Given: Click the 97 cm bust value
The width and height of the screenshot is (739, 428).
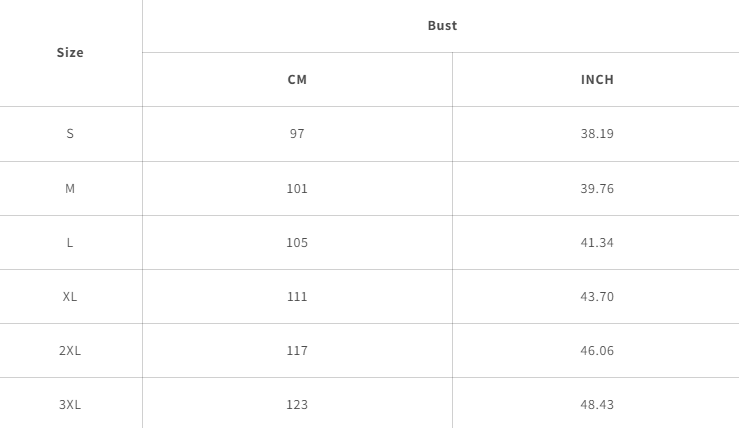Looking at the screenshot, I should click(x=297, y=134).
